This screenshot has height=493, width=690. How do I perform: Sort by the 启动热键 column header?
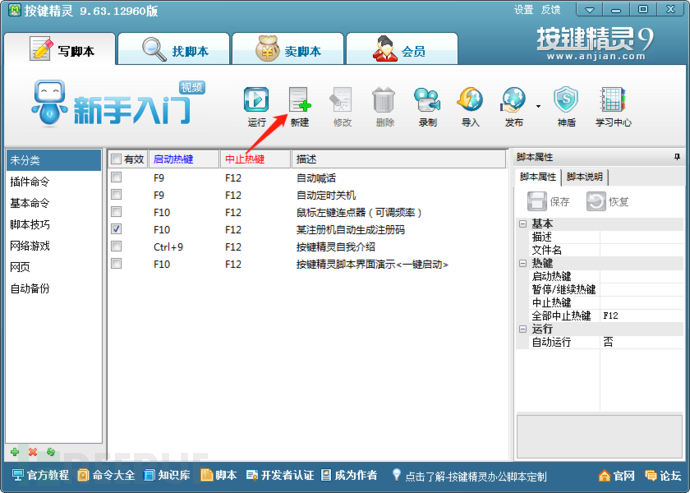[184, 159]
